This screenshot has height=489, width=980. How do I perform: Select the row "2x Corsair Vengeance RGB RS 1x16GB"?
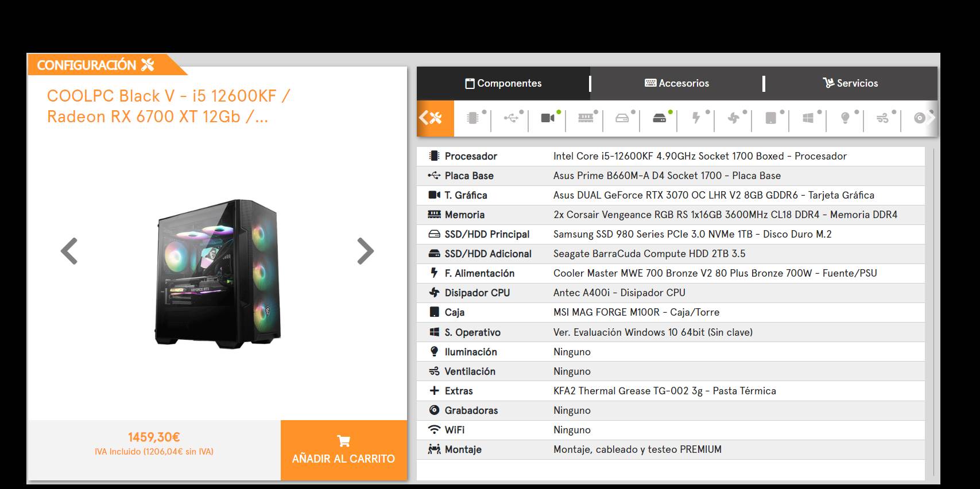click(x=671, y=215)
